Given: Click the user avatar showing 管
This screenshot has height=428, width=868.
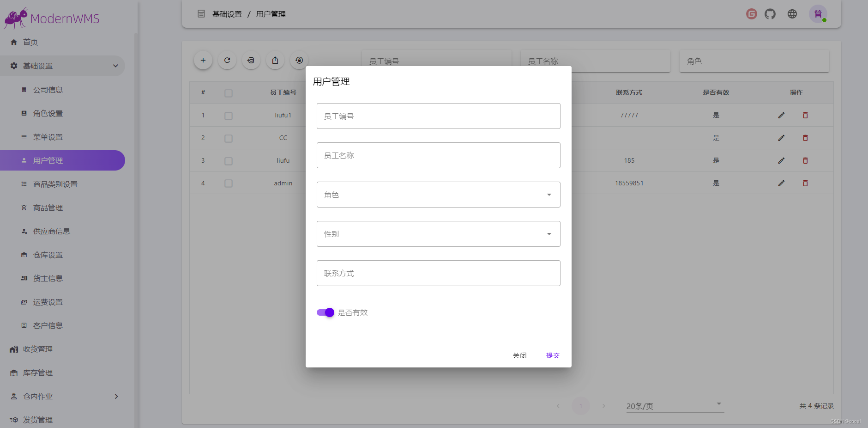Looking at the screenshot, I should [818, 14].
